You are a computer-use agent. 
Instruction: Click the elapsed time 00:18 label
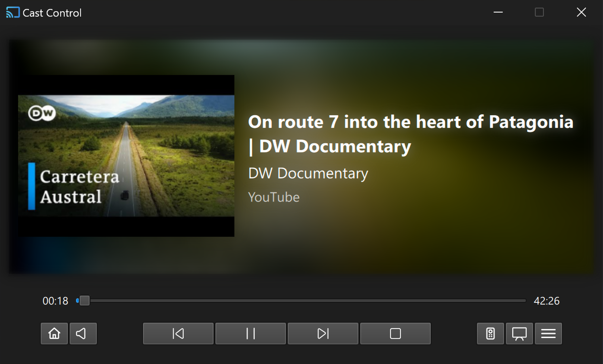[55, 301]
